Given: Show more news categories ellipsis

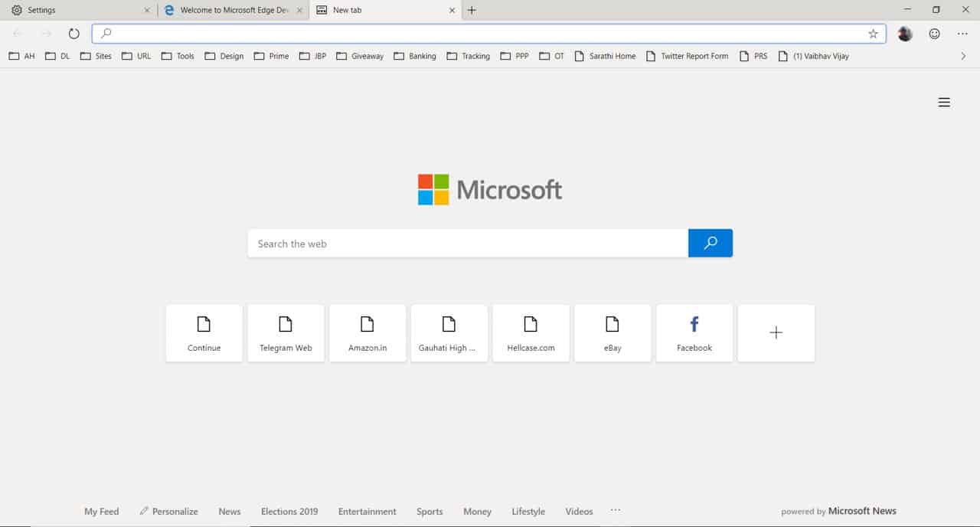Looking at the screenshot, I should point(616,509).
